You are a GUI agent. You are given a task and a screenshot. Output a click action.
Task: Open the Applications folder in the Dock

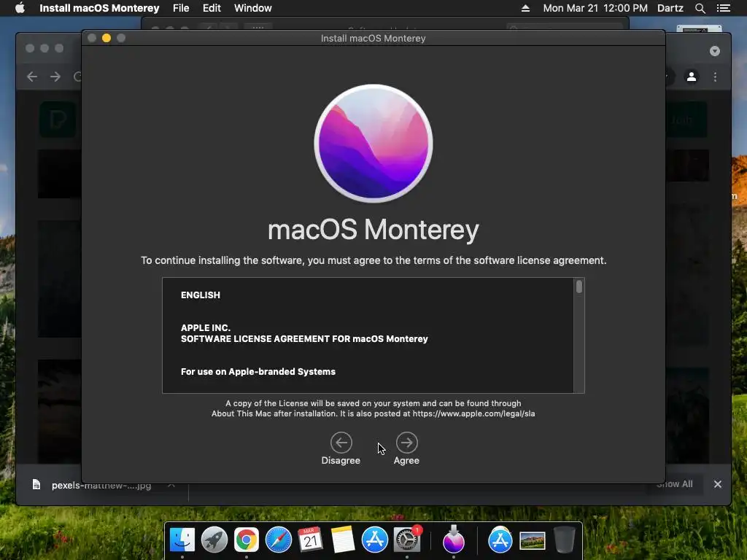click(x=500, y=540)
